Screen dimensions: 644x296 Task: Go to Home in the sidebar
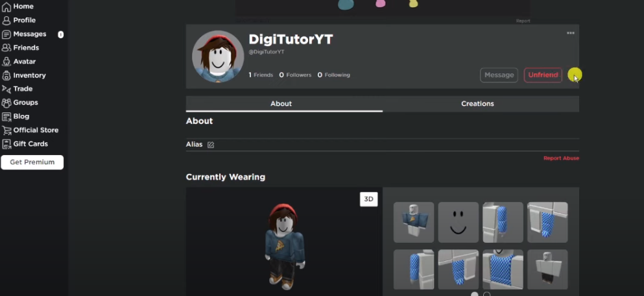(23, 6)
